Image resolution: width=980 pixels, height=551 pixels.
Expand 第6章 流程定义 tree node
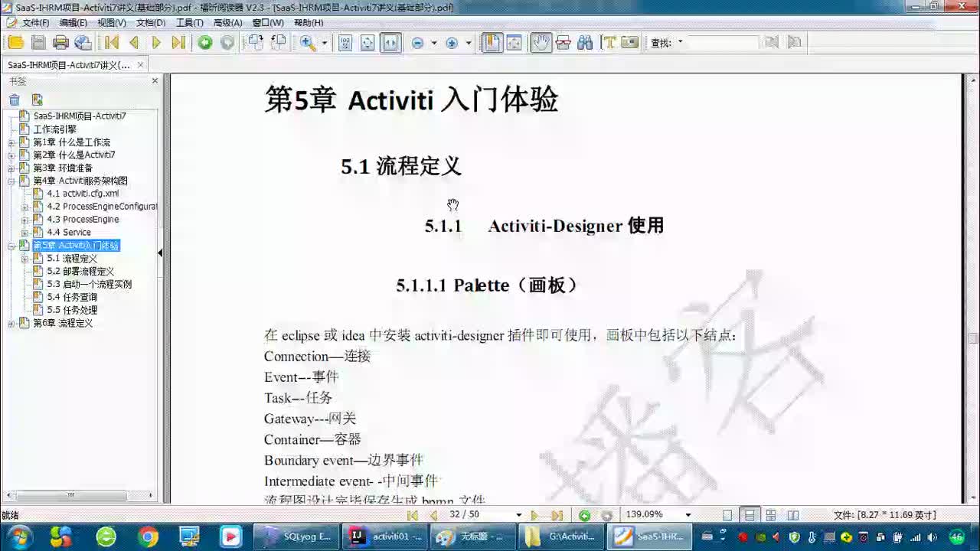(11, 324)
